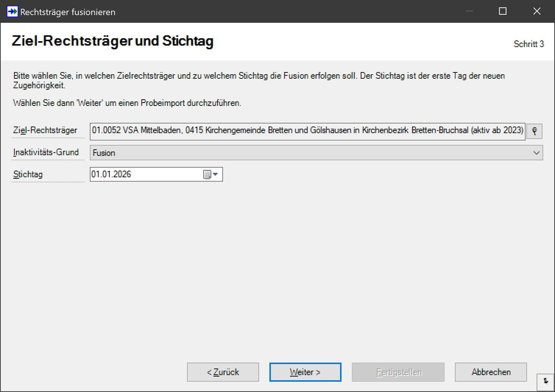Click the Ziel-Rechtsträger label

pyautogui.click(x=45, y=130)
